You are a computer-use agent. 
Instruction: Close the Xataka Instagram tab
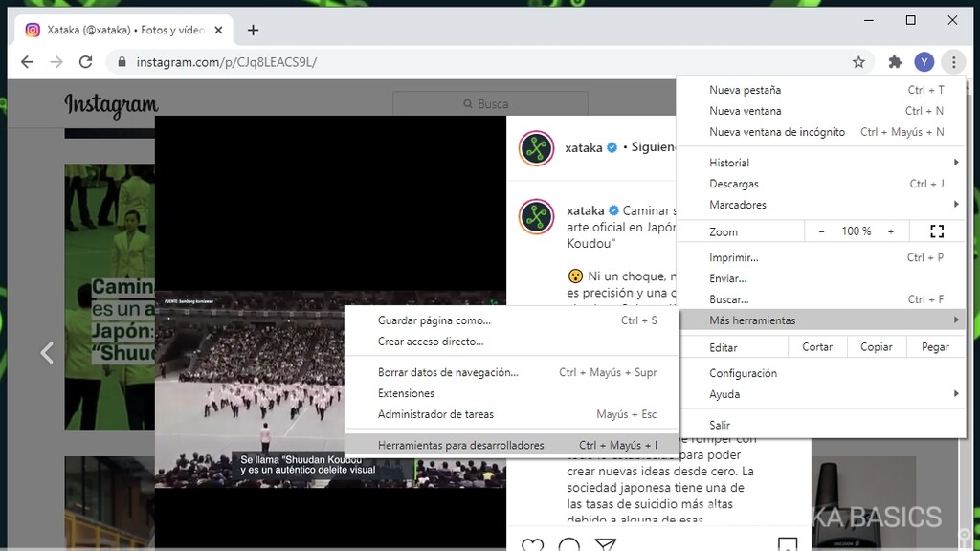click(x=218, y=30)
